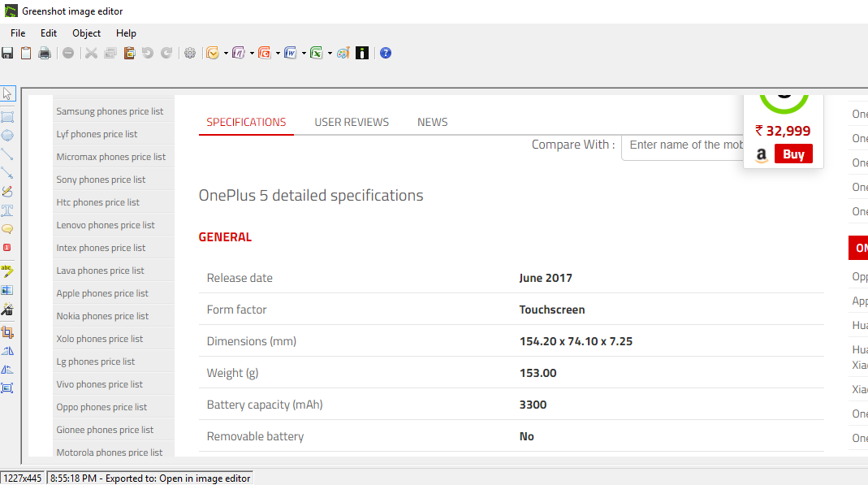Send image to Outlook via its icon

(x=213, y=53)
